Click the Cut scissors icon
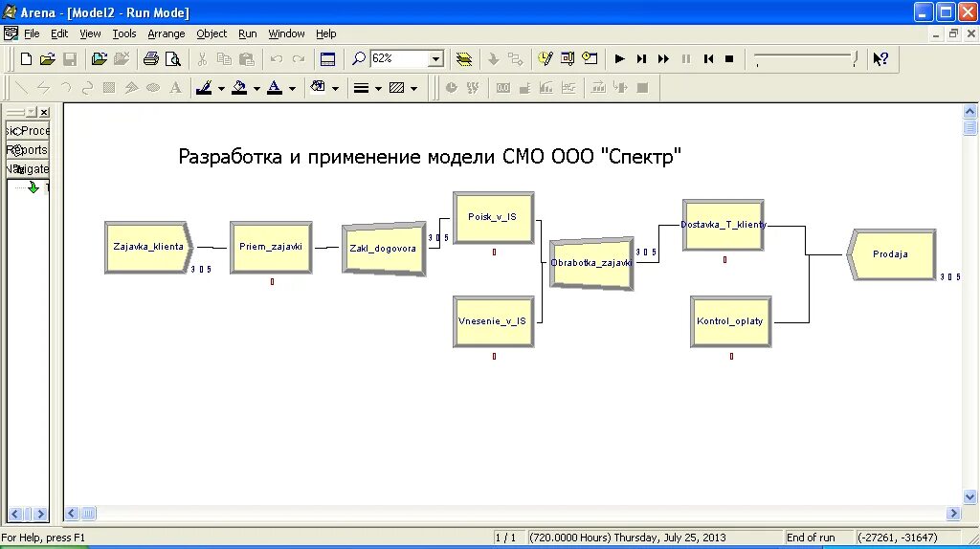The height and width of the screenshot is (549, 980). pyautogui.click(x=202, y=58)
